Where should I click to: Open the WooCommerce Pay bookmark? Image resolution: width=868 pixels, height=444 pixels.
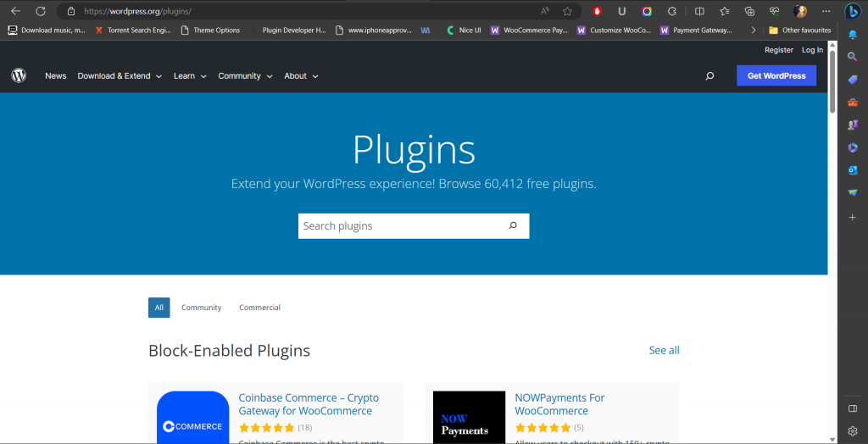[x=529, y=31]
